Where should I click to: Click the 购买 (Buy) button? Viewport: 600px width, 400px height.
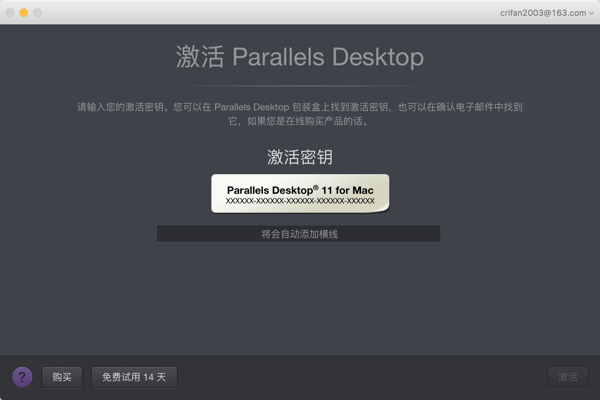(x=62, y=377)
